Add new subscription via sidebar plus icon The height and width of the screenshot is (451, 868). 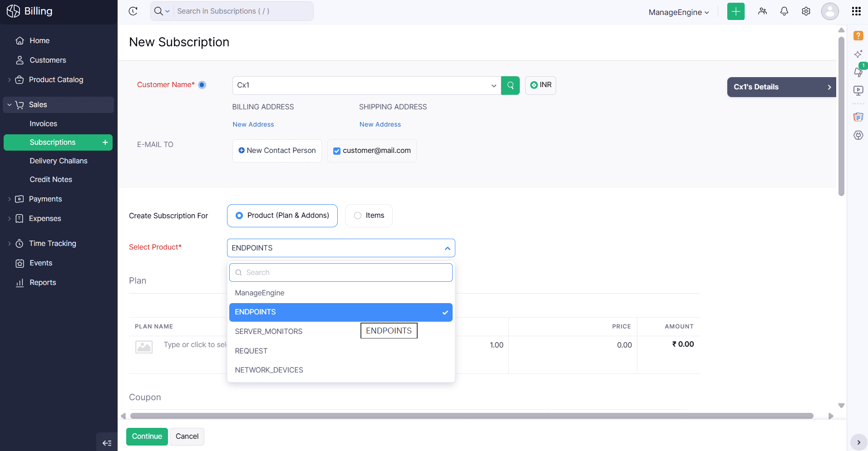[105, 142]
